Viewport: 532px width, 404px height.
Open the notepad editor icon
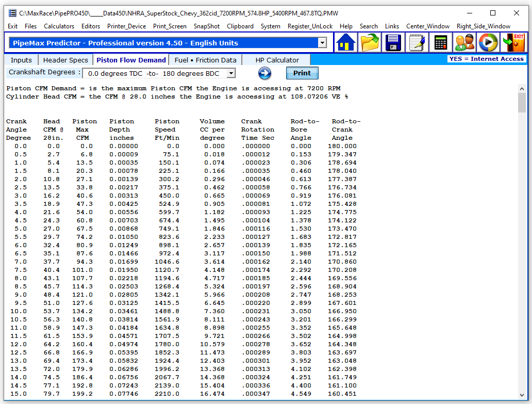pos(417,43)
